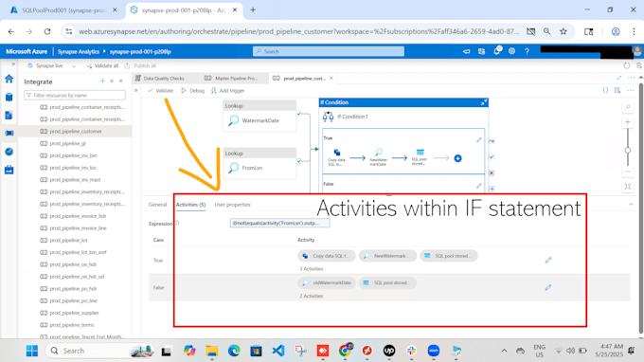The image size is (644, 362).
Task: Open the Develop hub in left sidebar
Action: pos(9,116)
